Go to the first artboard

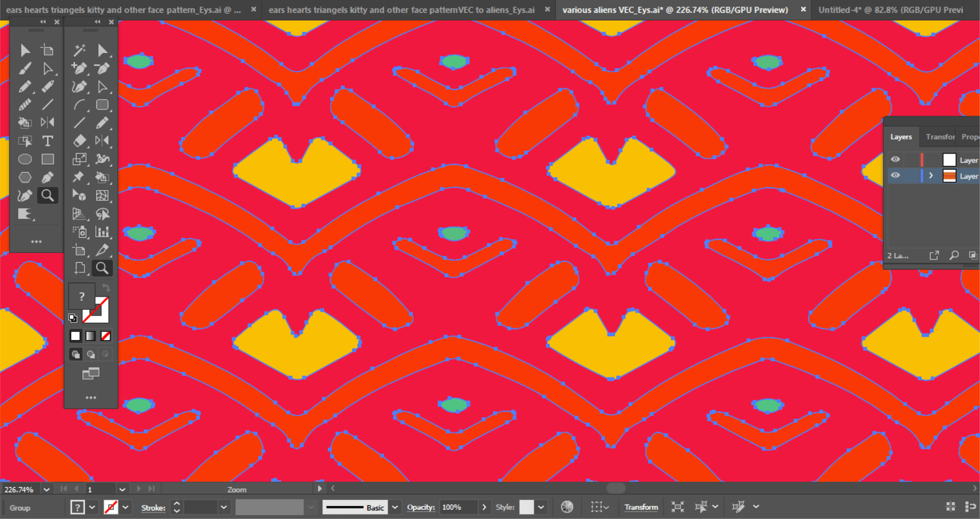[x=63, y=489]
